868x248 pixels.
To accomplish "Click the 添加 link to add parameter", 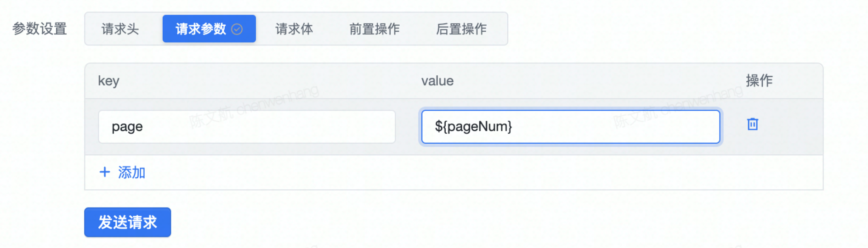I will tap(131, 173).
